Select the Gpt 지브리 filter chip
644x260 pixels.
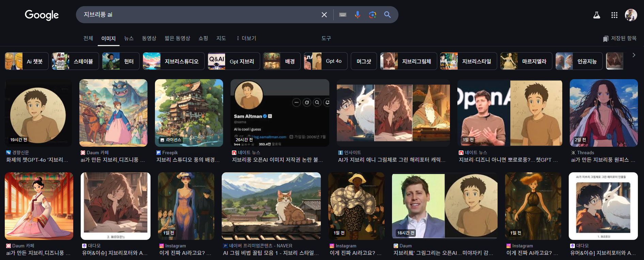pyautogui.click(x=234, y=61)
